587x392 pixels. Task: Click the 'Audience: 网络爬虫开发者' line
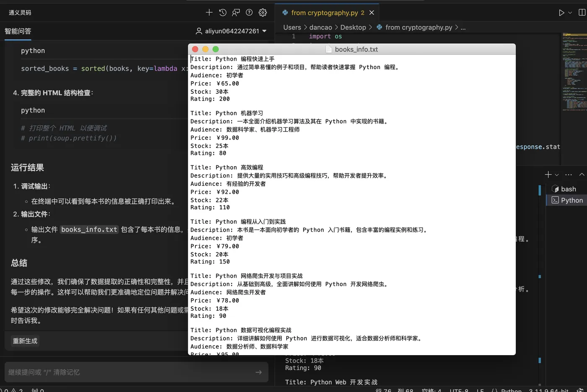pyautogui.click(x=228, y=292)
